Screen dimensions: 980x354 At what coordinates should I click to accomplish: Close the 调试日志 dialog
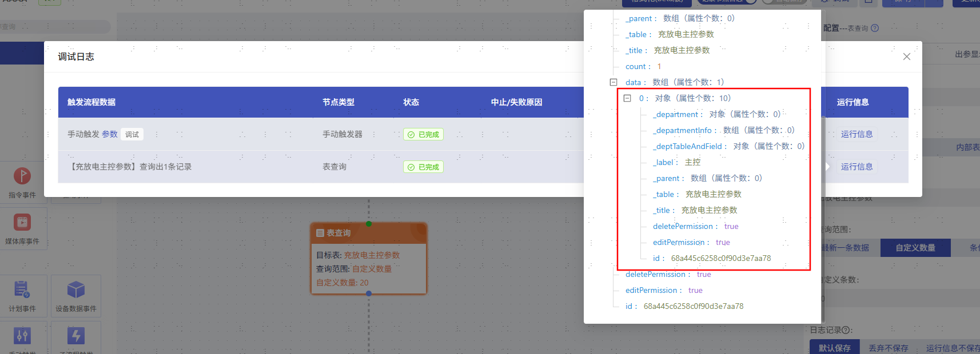[907, 57]
